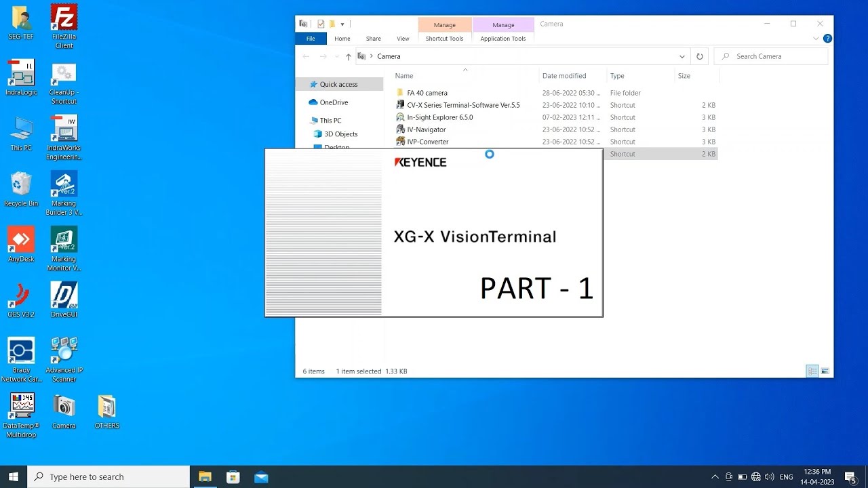Screen dimensions: 868x488
Task: Click the Search Camera input box
Action: [771, 56]
